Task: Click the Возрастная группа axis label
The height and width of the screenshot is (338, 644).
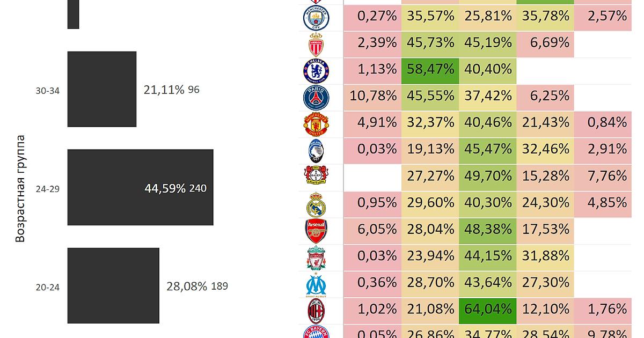Action: pyautogui.click(x=20, y=189)
